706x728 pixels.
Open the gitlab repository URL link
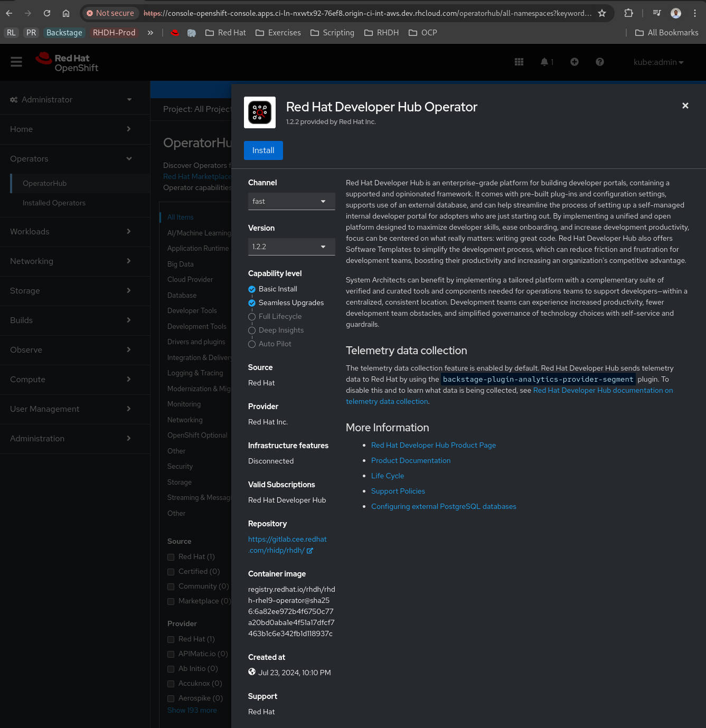(x=287, y=545)
